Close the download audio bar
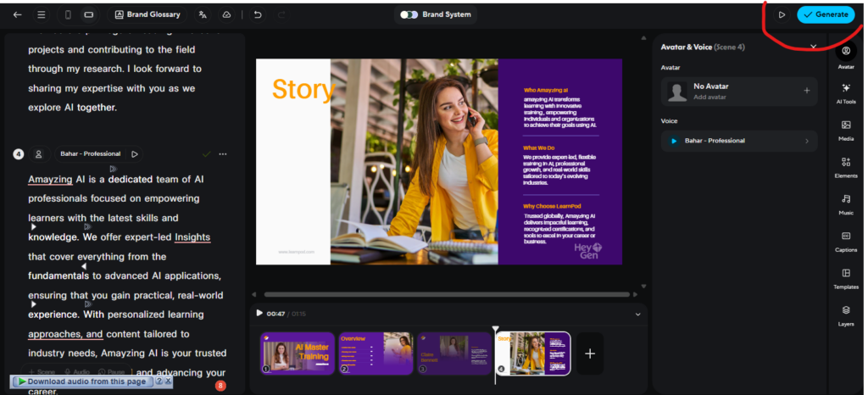This screenshot has height=395, width=868. pos(168,381)
